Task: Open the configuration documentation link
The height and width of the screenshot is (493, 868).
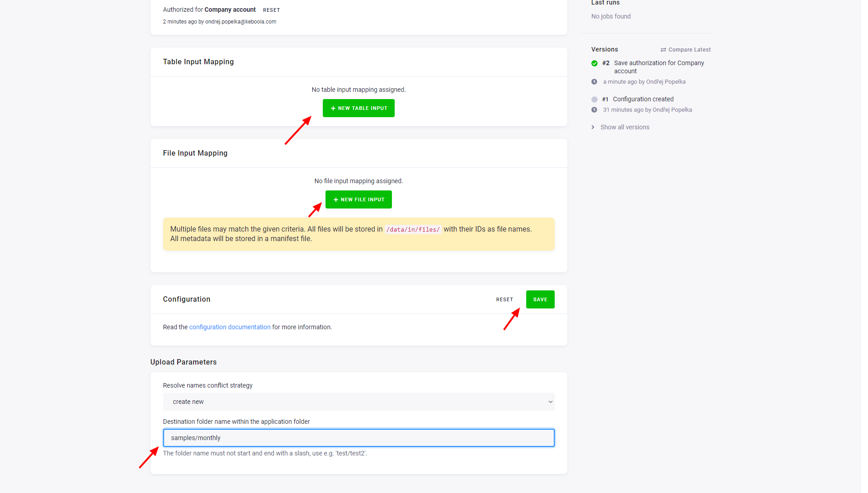Action: tap(230, 327)
